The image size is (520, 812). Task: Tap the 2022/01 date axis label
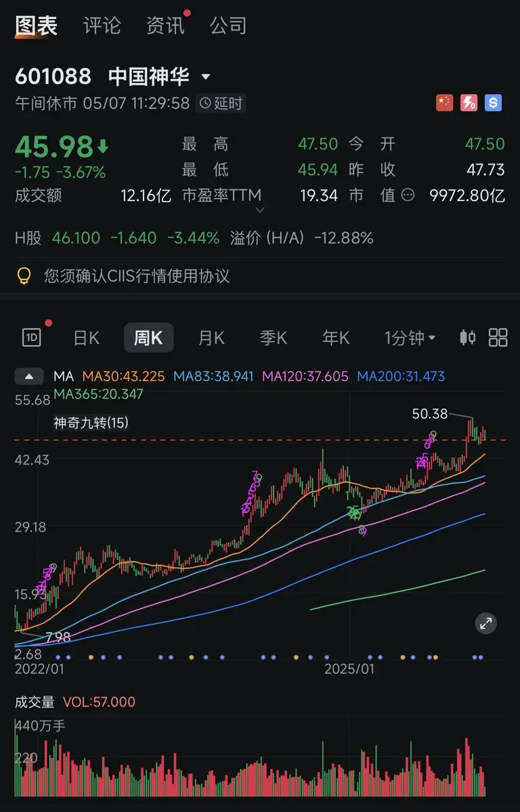[x=39, y=669]
